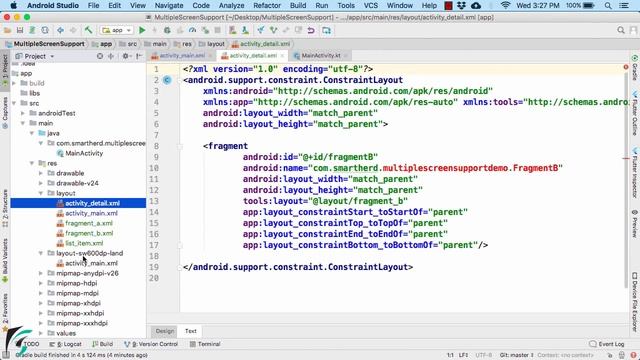Open the Refactor menu
The image size is (640, 360).
pos(267,6)
